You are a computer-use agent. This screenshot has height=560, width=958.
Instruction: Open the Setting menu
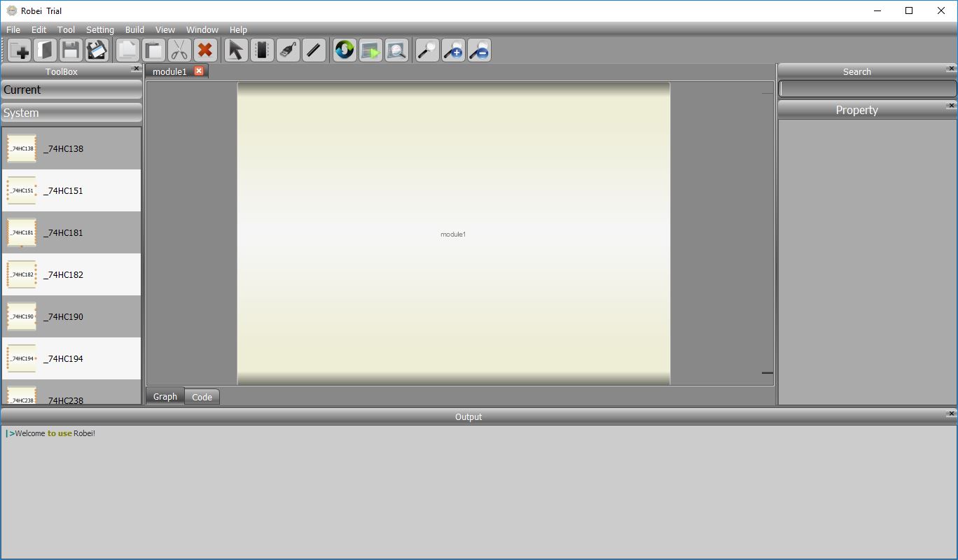[100, 29]
